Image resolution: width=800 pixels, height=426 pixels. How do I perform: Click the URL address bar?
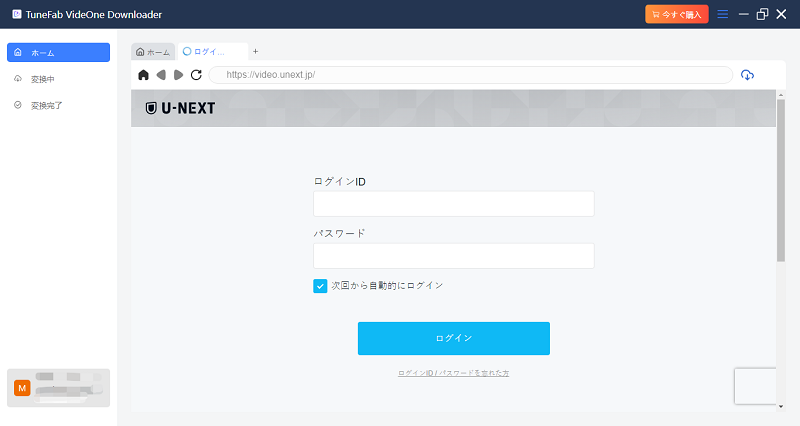point(470,75)
